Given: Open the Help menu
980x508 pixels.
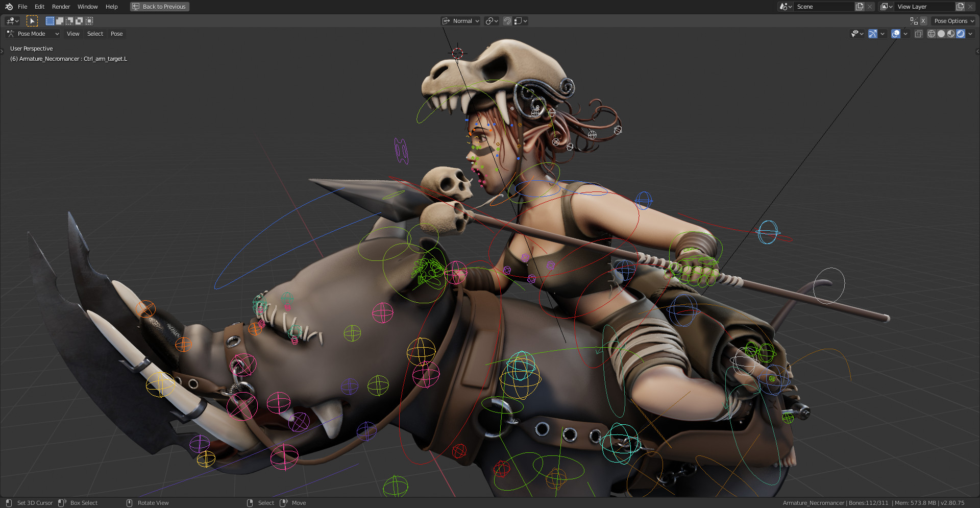Looking at the screenshot, I should pos(111,7).
